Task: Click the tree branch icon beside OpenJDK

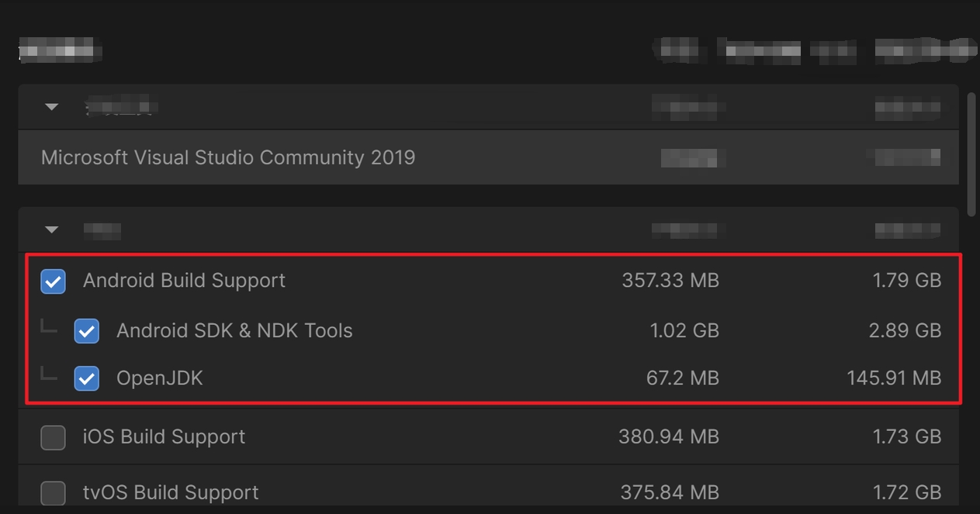Action: click(x=49, y=375)
